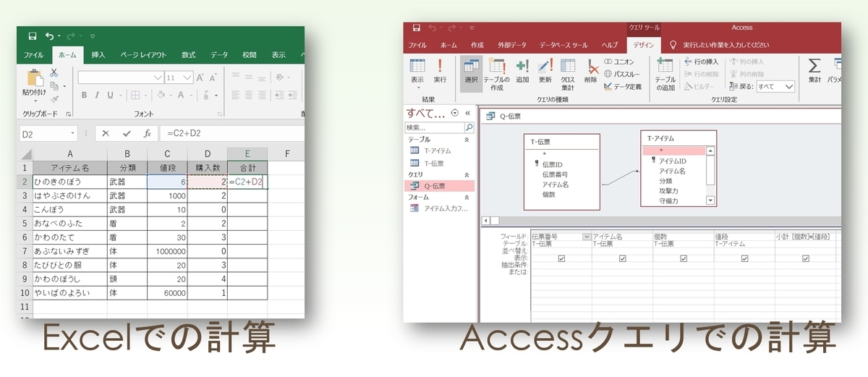The height and width of the screenshot is (377, 868).
Task: Open the font size 11 dropdown
Action: point(189,77)
